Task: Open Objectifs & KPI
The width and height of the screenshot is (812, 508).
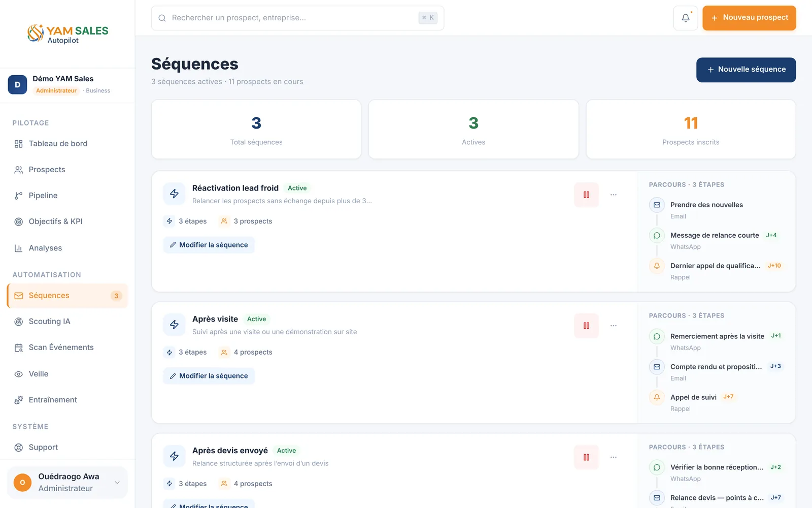Action: pyautogui.click(x=67, y=221)
